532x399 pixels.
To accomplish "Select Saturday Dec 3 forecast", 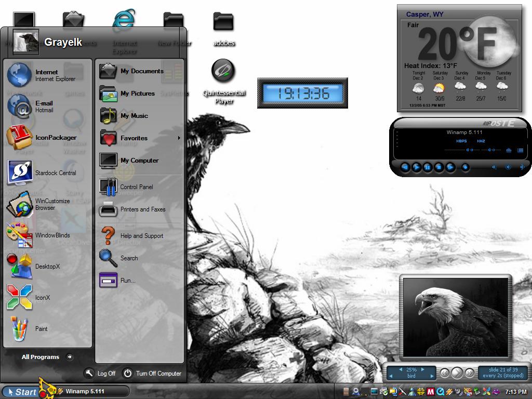I will (440, 87).
